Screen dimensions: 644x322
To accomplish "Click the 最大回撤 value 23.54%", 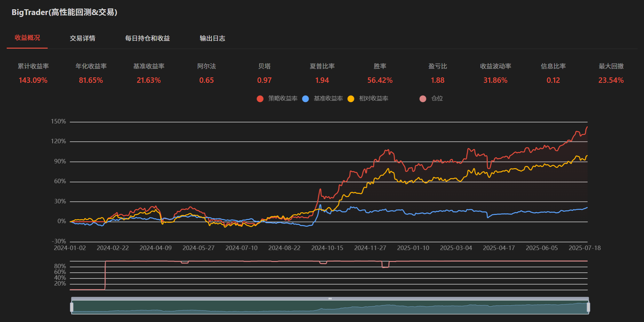I will click(611, 80).
